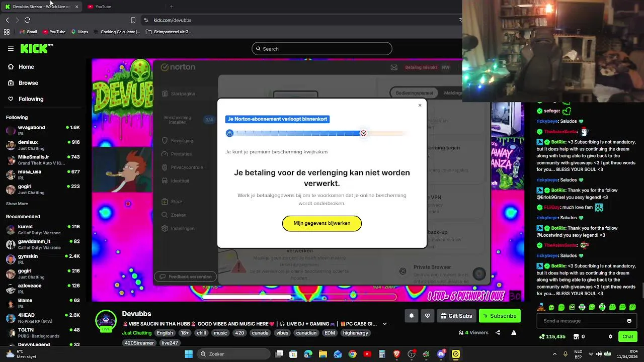
Task: Open azloveace recommended channel
Action: (x=43, y=289)
